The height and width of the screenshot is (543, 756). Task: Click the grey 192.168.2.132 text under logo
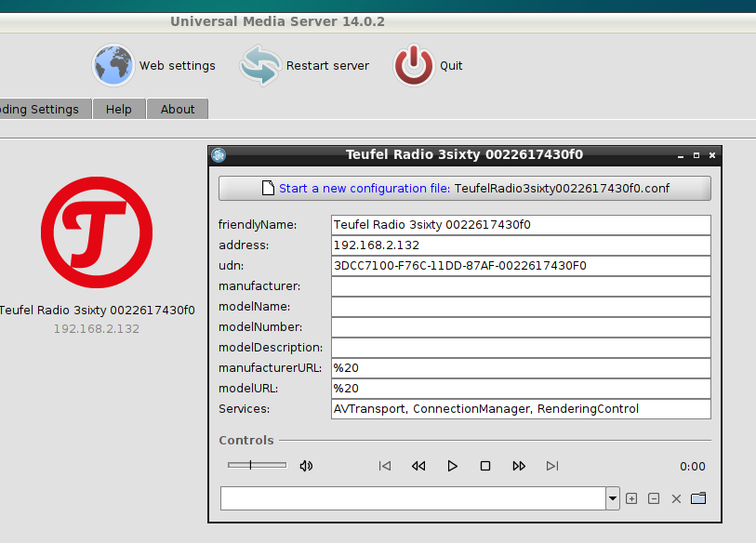(97, 329)
